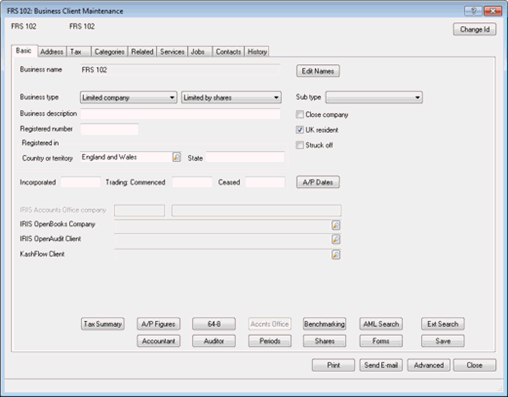Open country or territory lookup icon

176,157
